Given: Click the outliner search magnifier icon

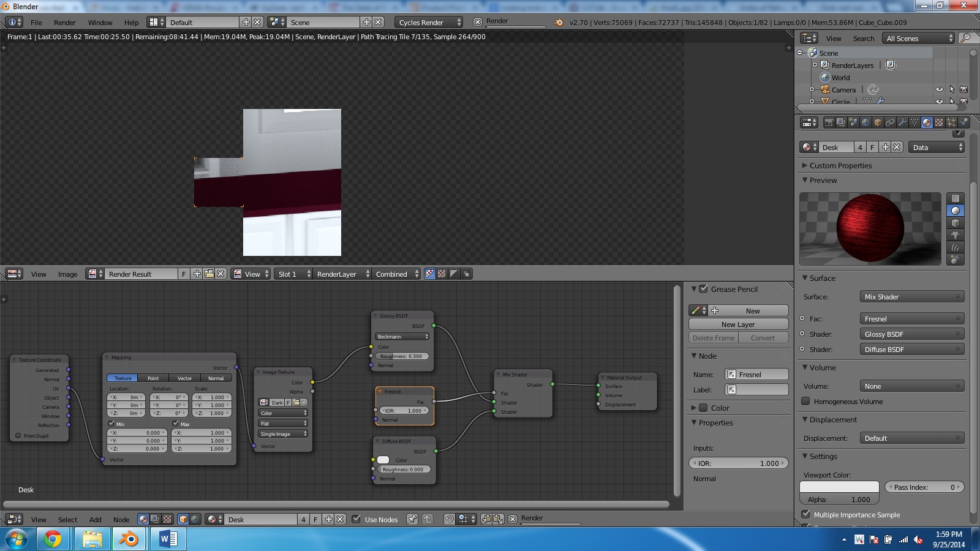Looking at the screenshot, I should point(965,38).
